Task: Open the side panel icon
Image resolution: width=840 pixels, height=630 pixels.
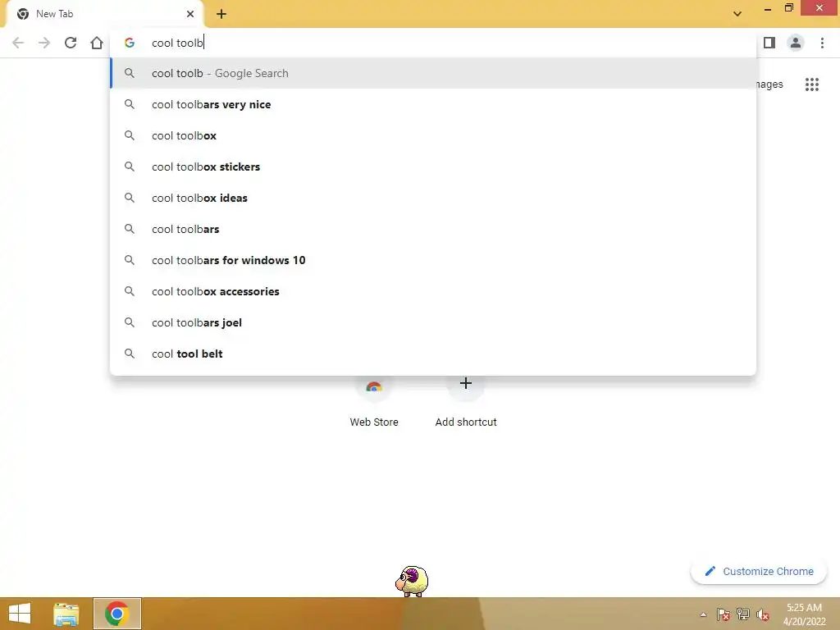Action: 769,43
